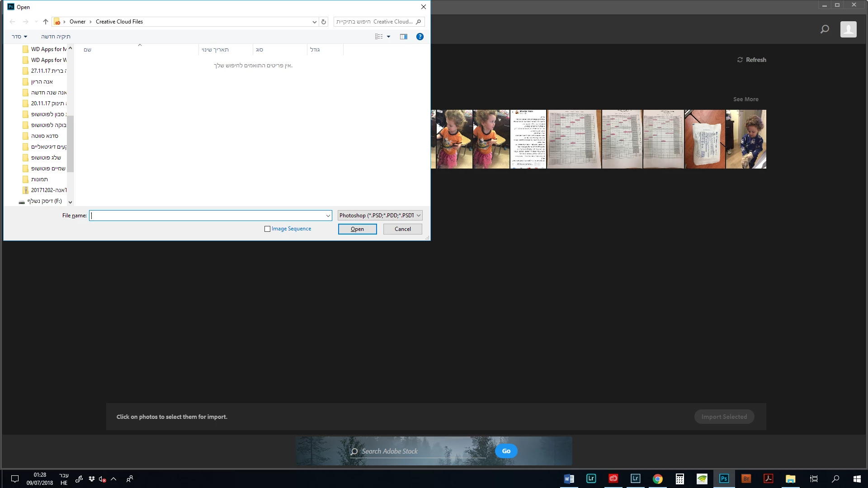Image resolution: width=868 pixels, height=488 pixels.
Task: Select the תמונות folder in tree
Action: [39, 179]
